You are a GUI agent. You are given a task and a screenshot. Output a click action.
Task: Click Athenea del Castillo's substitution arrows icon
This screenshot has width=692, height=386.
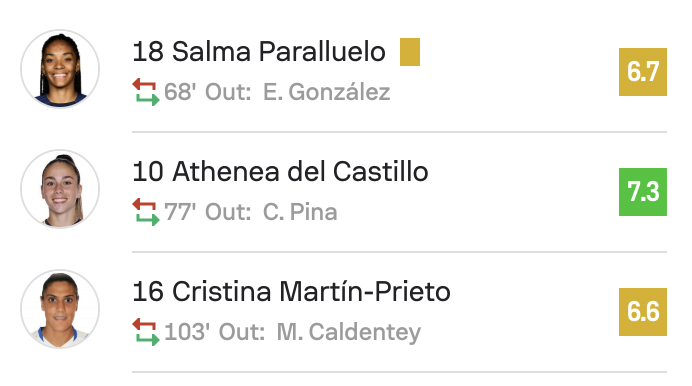[x=146, y=212]
